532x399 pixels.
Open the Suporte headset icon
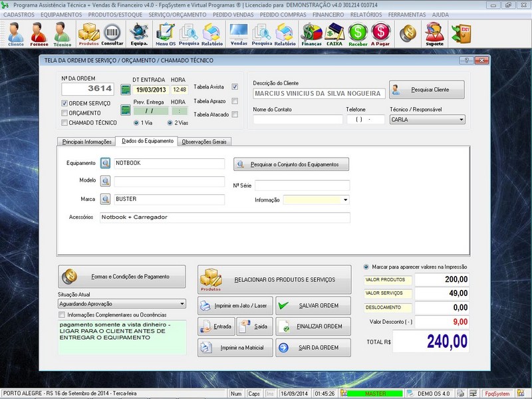point(435,34)
